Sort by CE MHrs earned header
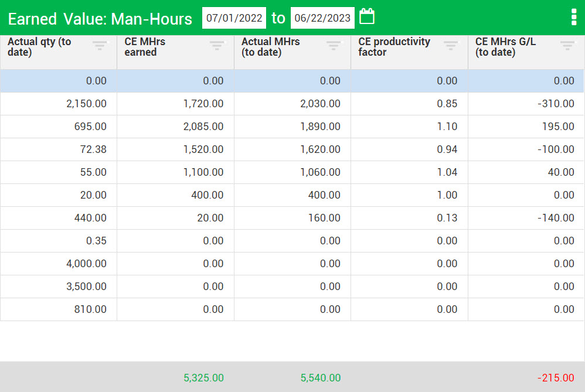Screen dimensions: 585x392 tap(145, 47)
